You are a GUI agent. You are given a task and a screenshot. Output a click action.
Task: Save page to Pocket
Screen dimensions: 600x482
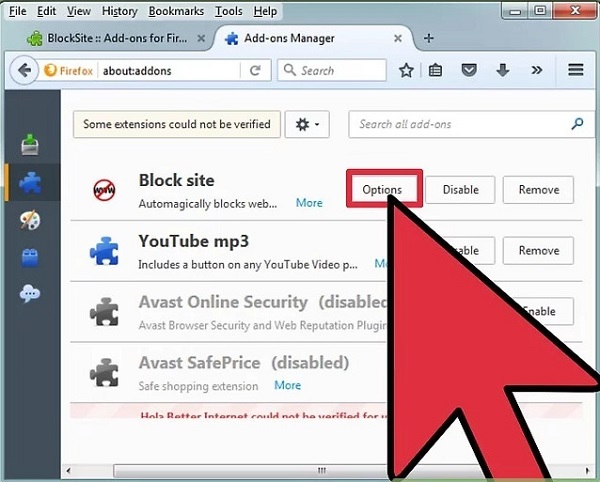coord(469,70)
